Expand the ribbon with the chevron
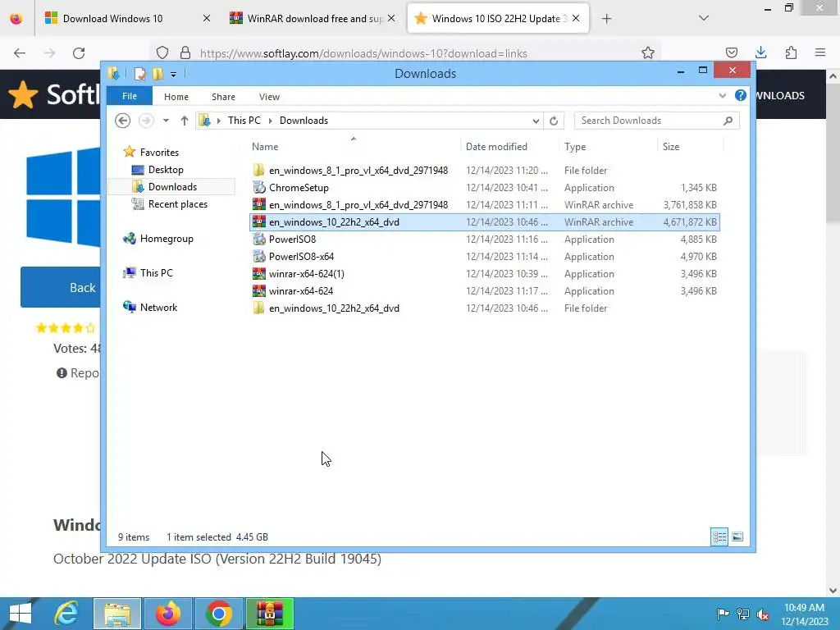The height and width of the screenshot is (630, 840). click(x=722, y=96)
